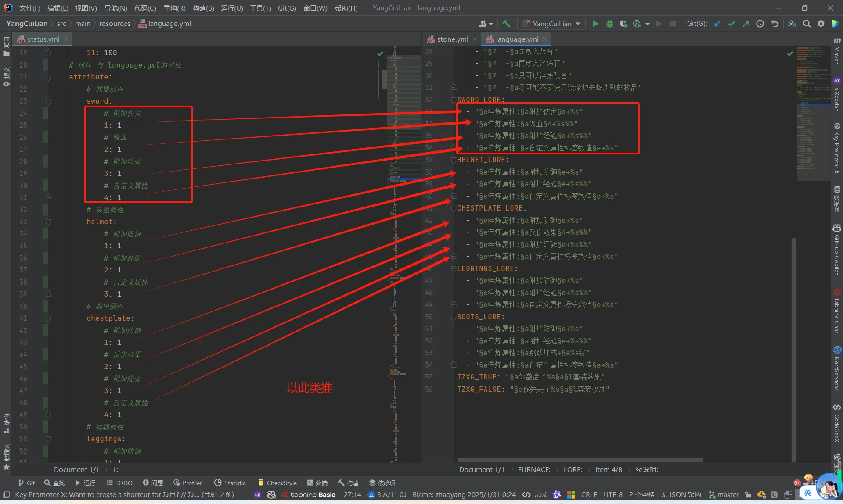
Task: Click Git update project arrow
Action: pos(717,24)
